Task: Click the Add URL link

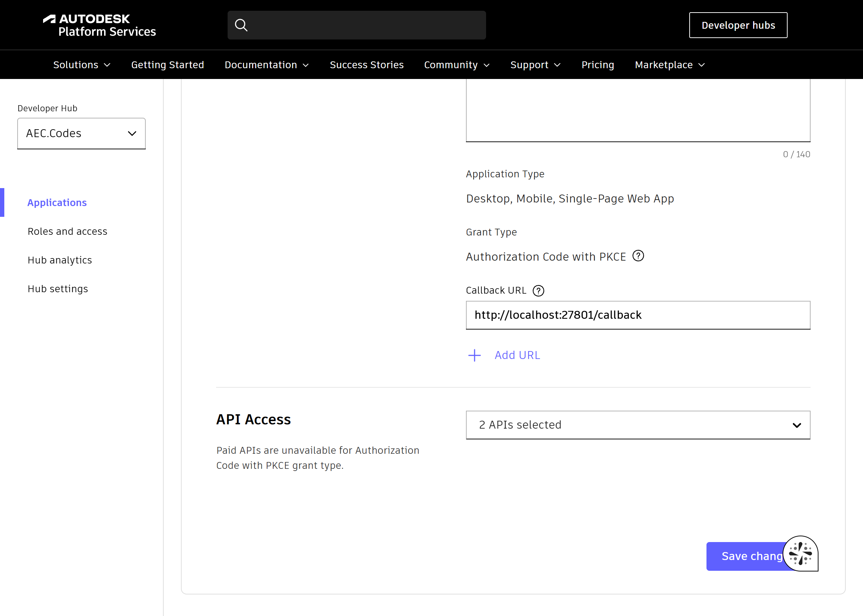Action: point(517,355)
